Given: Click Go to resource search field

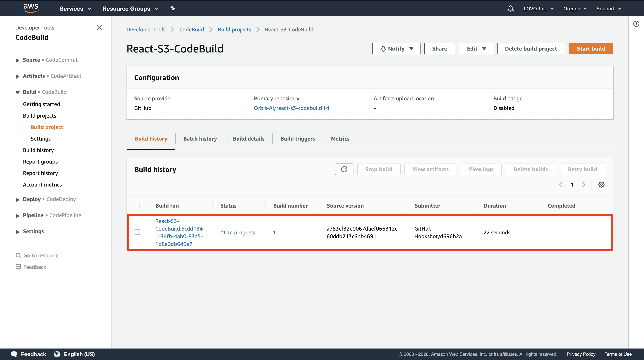Looking at the screenshot, I should click(41, 255).
